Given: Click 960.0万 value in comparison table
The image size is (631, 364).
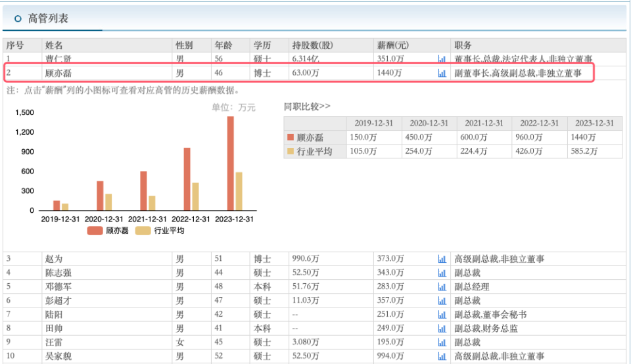Looking at the screenshot, I should click(529, 137).
